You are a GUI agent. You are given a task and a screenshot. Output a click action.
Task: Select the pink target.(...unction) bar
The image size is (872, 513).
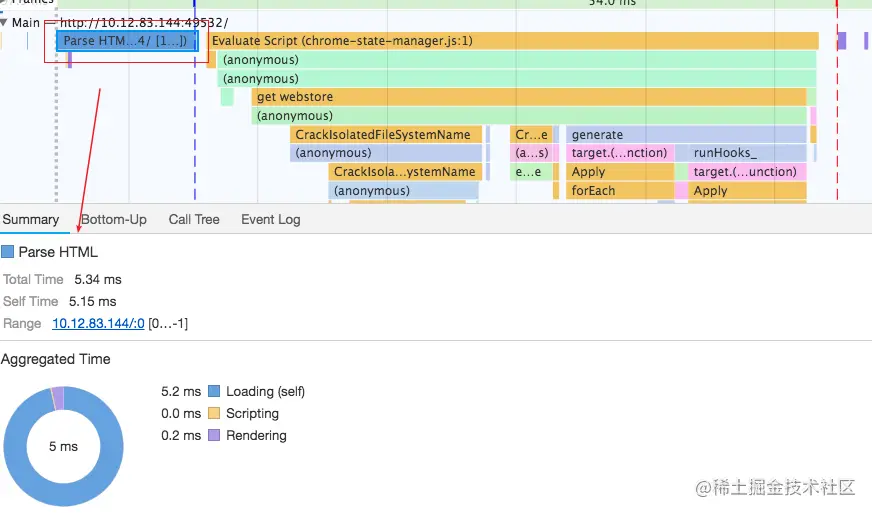(747, 172)
